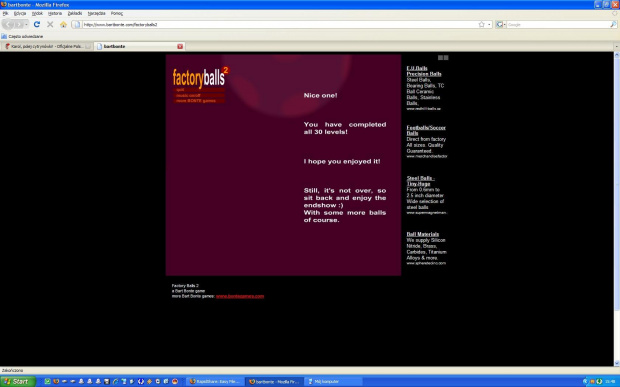
Task: Reload the page with the refresh icon
Action: [37, 25]
